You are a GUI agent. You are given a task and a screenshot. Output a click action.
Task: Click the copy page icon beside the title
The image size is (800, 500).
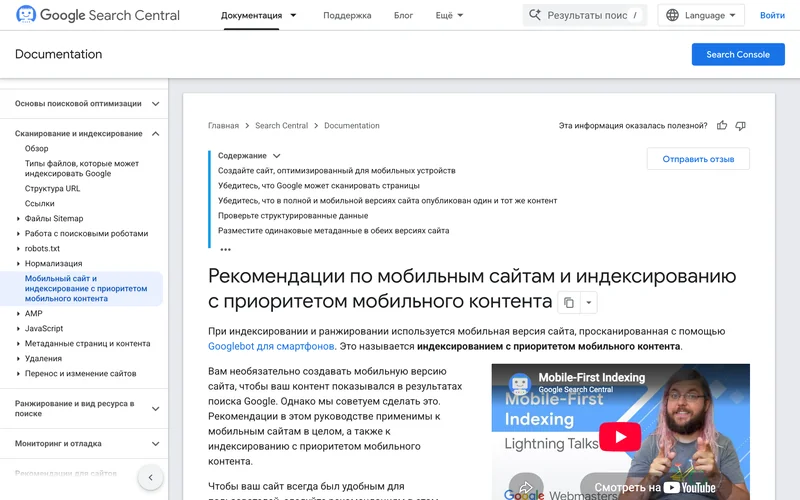pyautogui.click(x=568, y=303)
